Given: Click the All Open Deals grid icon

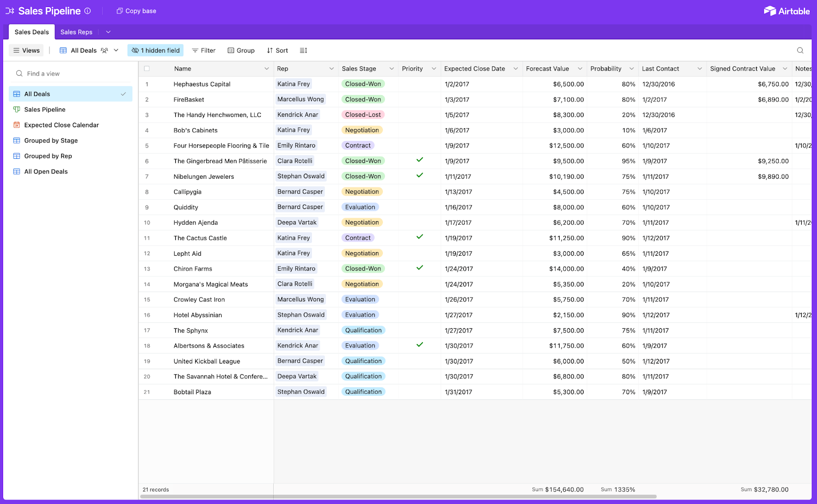Looking at the screenshot, I should (x=17, y=172).
